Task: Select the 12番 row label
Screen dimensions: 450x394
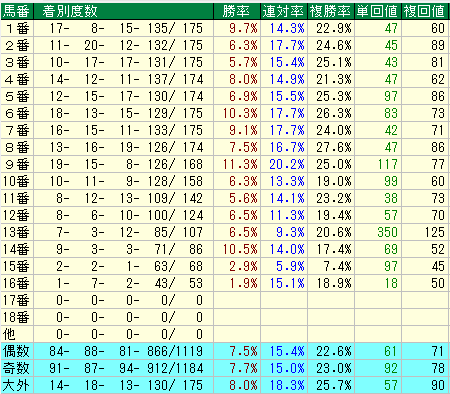Action: [16, 216]
